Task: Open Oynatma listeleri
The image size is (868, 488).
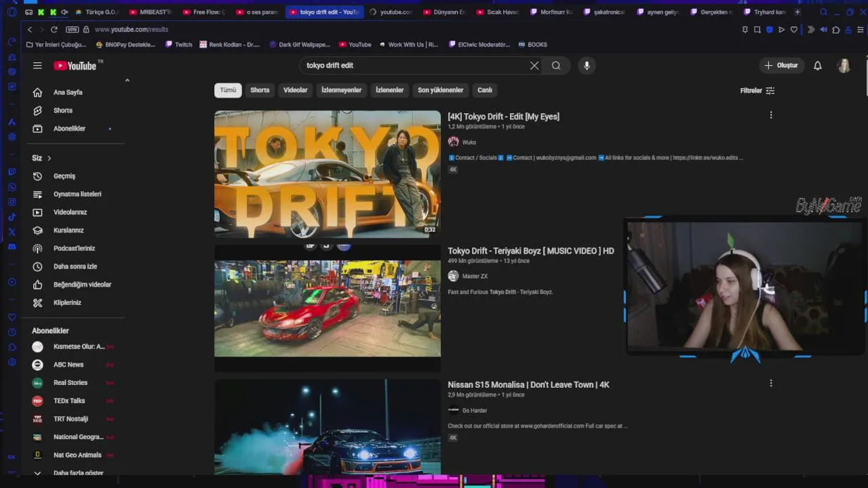Action: tap(77, 194)
